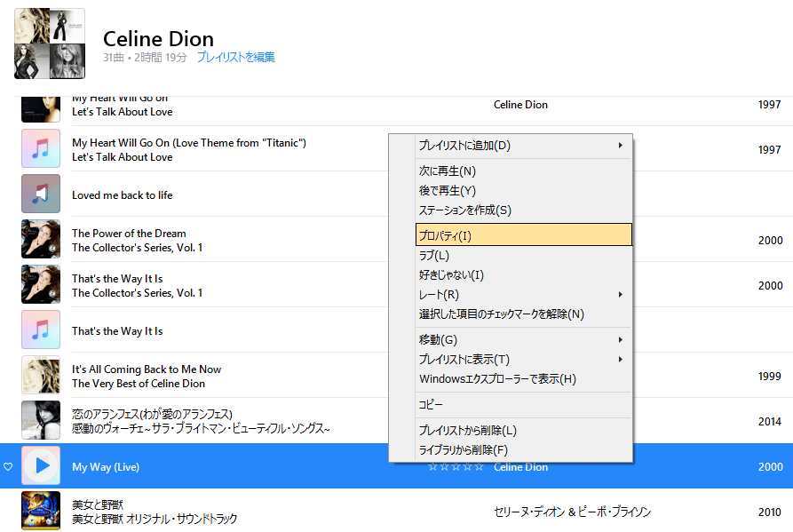Open プロパティ(I) from the context menu
The image size is (793, 532).
pyautogui.click(x=524, y=235)
